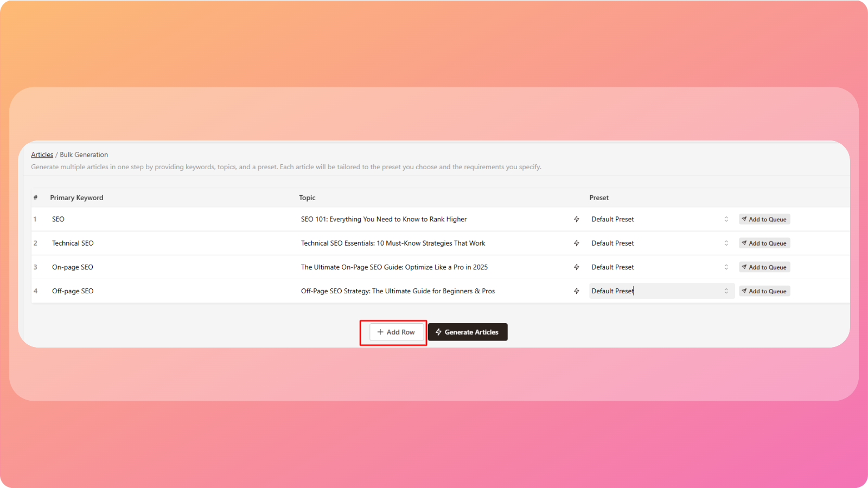The height and width of the screenshot is (488, 868).
Task: Queue the Off-page SEO article
Action: pyautogui.click(x=764, y=291)
